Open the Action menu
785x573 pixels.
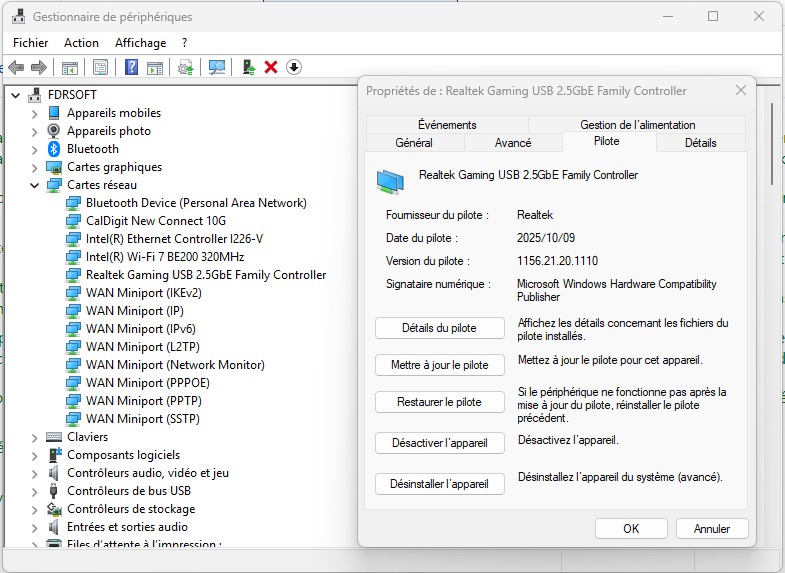[81, 43]
